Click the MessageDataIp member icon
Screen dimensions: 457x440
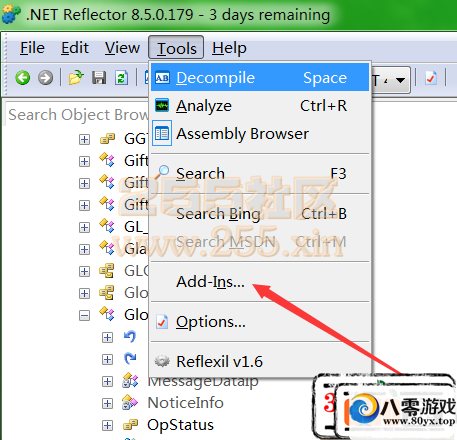click(x=130, y=381)
